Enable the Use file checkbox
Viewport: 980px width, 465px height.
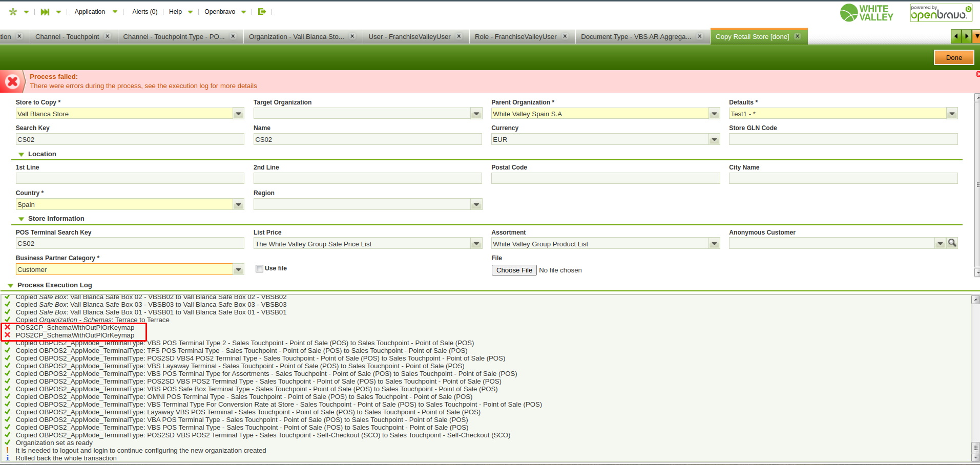point(260,268)
